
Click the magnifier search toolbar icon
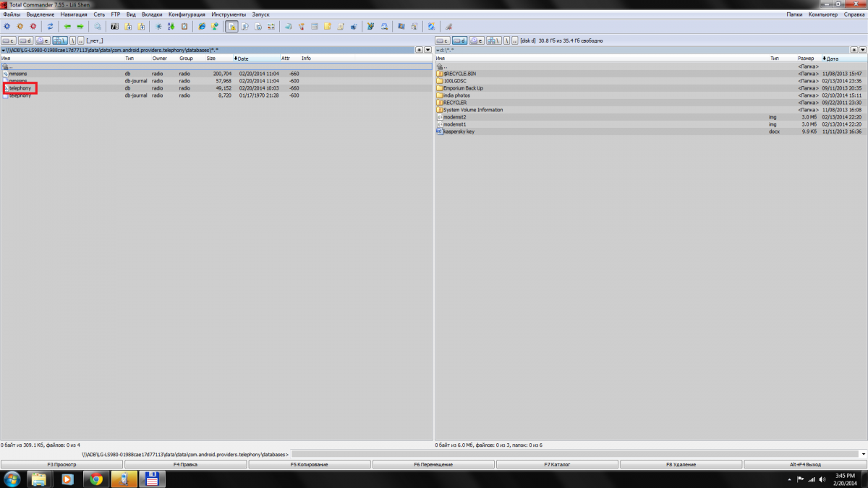(x=98, y=27)
